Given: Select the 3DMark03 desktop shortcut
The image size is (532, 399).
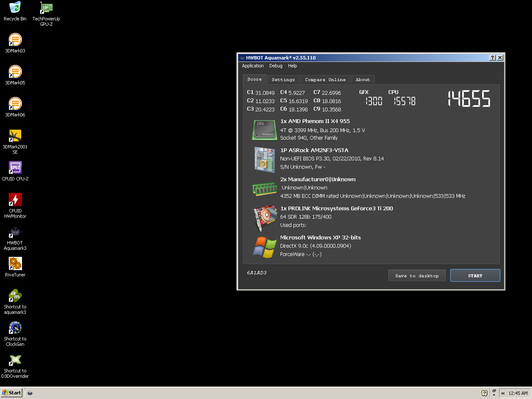Looking at the screenshot, I should coord(15,43).
